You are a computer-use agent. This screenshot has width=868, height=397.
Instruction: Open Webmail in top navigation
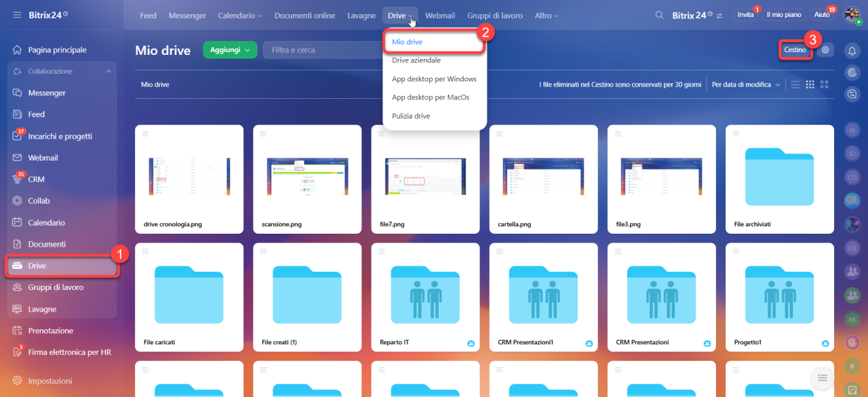pos(440,16)
